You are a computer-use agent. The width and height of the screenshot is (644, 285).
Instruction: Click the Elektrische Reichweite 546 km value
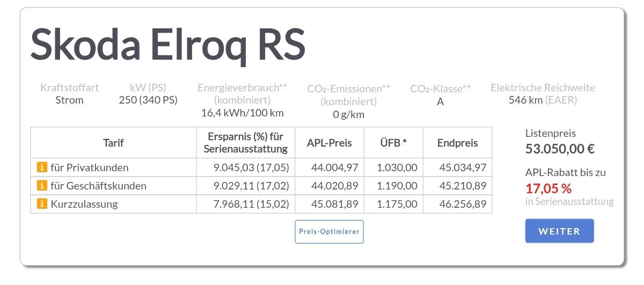(543, 100)
